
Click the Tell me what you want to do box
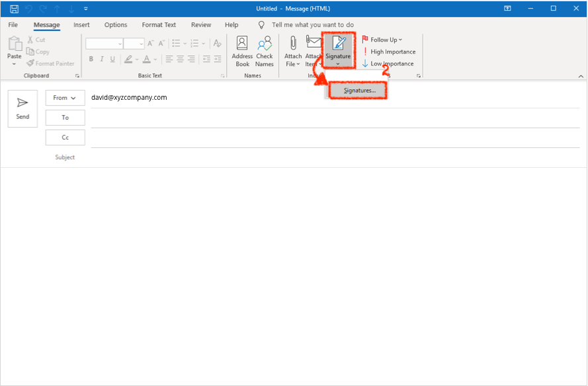click(x=313, y=25)
